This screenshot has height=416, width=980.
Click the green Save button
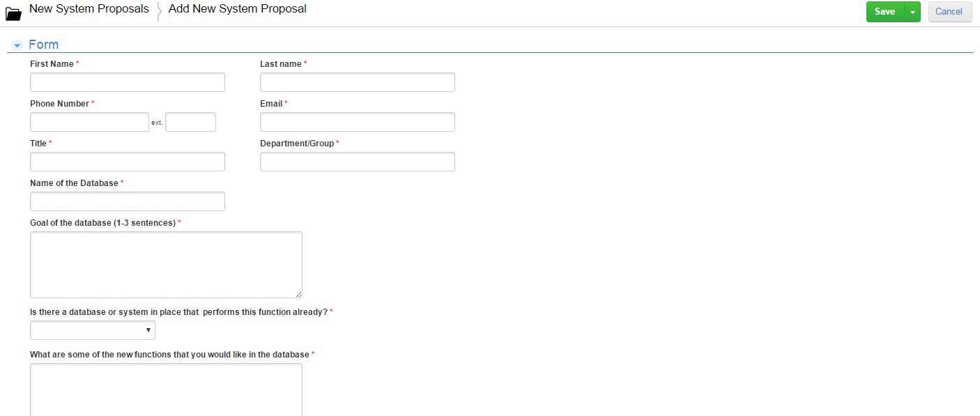(x=885, y=12)
